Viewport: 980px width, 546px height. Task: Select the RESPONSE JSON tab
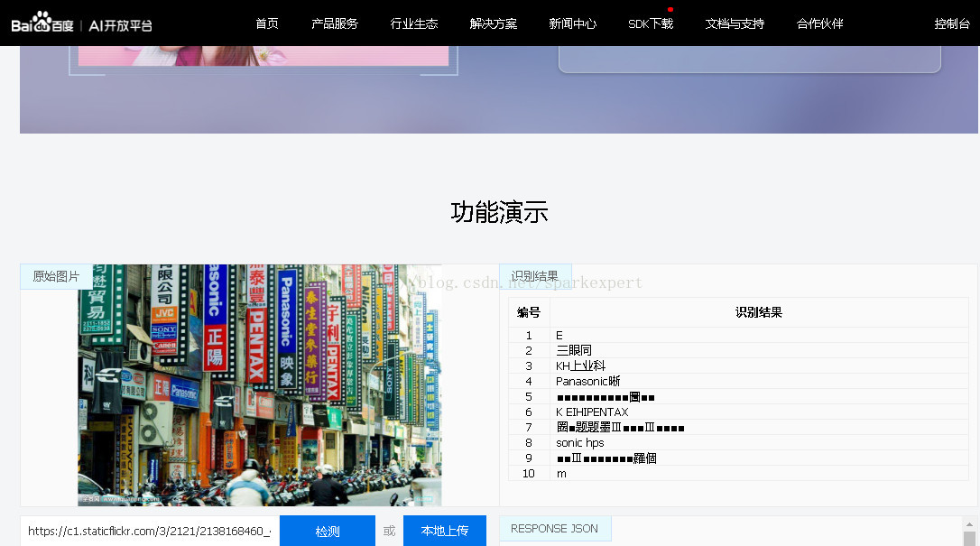(x=554, y=529)
